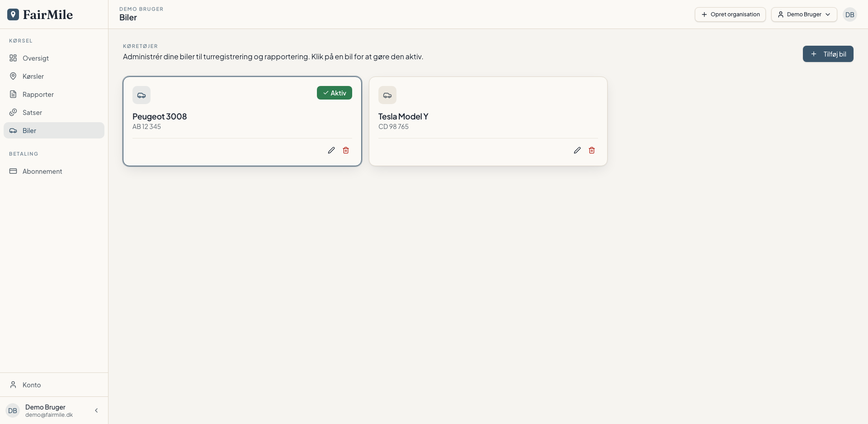Image resolution: width=868 pixels, height=424 pixels.
Task: Open Rapporter in the sidebar
Action: [x=54, y=94]
